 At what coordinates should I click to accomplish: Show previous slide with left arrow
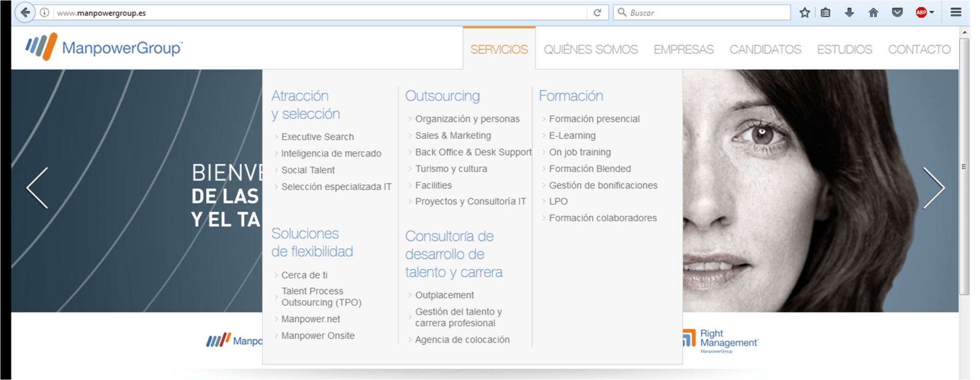pyautogui.click(x=37, y=188)
